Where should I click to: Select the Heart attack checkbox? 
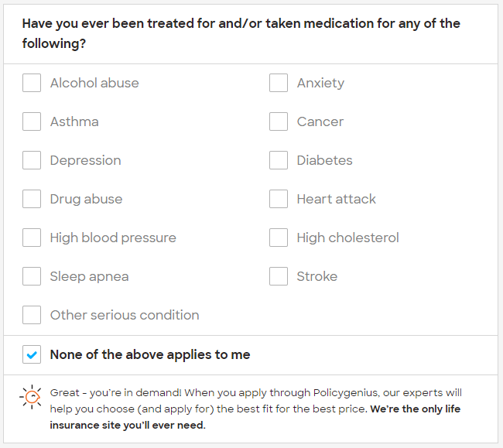(278, 199)
